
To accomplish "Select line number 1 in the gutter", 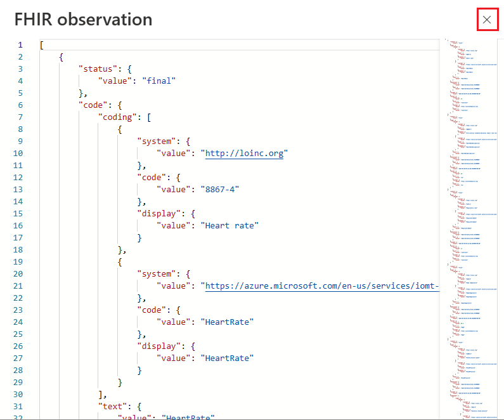I will 20,45.
